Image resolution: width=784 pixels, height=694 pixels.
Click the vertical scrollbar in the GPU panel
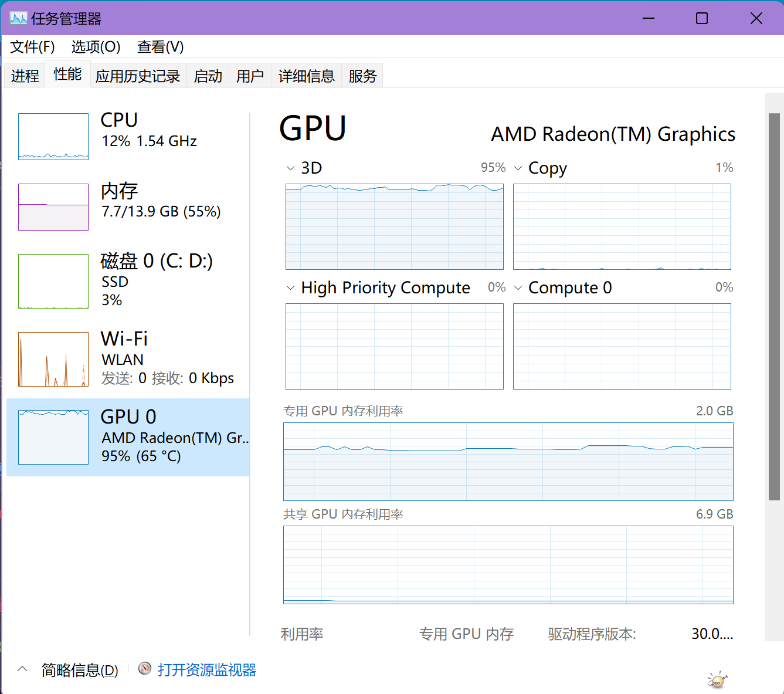coord(774,305)
